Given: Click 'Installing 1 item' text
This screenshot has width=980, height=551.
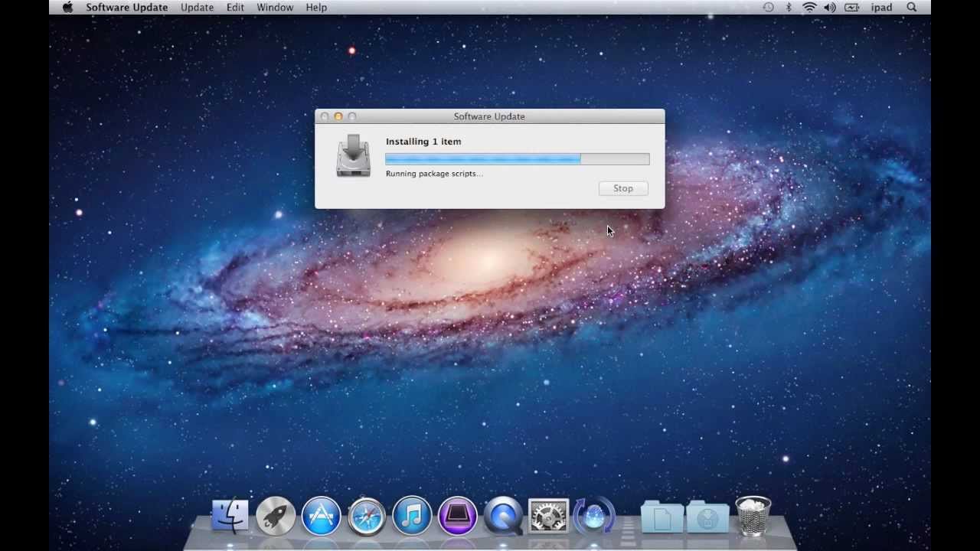Looking at the screenshot, I should [423, 142].
